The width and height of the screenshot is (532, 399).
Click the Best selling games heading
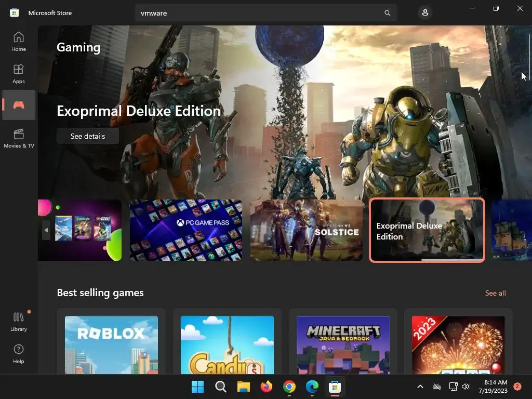click(x=100, y=293)
